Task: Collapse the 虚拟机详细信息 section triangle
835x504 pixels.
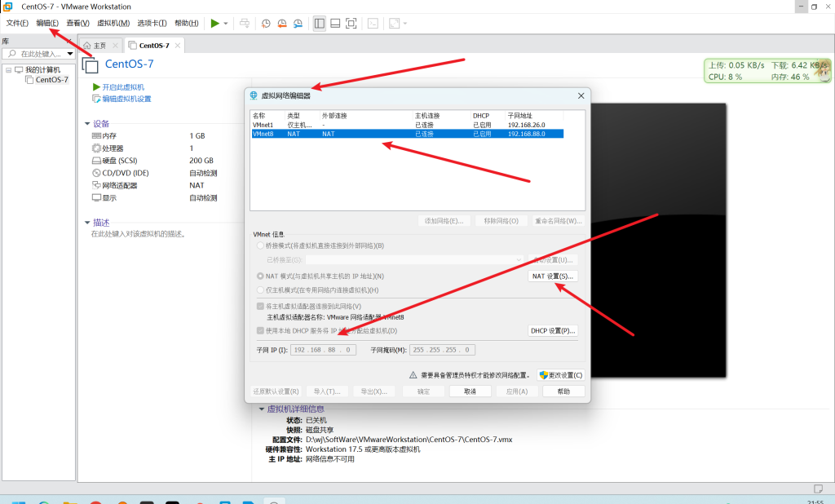Action: click(x=262, y=409)
